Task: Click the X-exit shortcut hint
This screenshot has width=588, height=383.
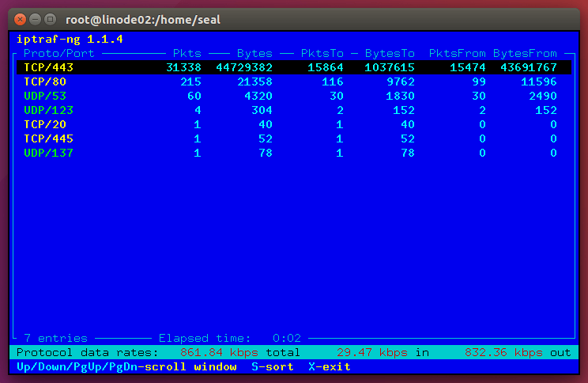Action: click(330, 366)
